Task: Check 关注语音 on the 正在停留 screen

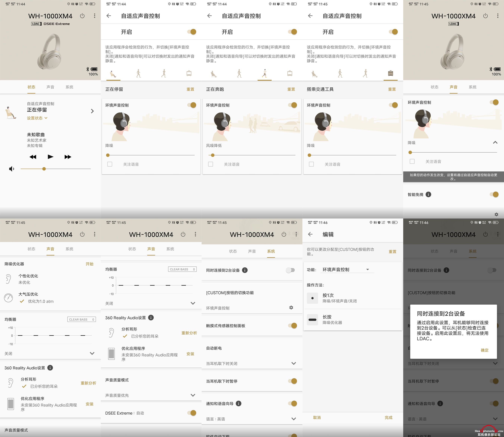Action: [110, 164]
